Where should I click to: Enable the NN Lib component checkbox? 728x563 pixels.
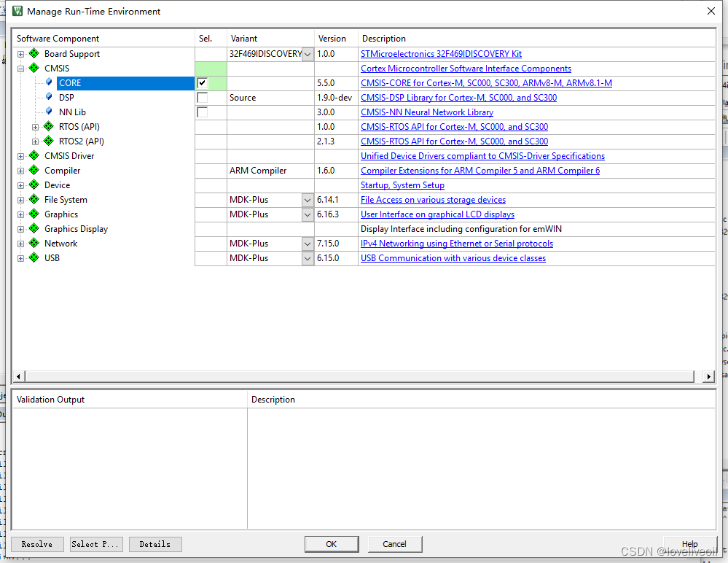click(x=203, y=112)
